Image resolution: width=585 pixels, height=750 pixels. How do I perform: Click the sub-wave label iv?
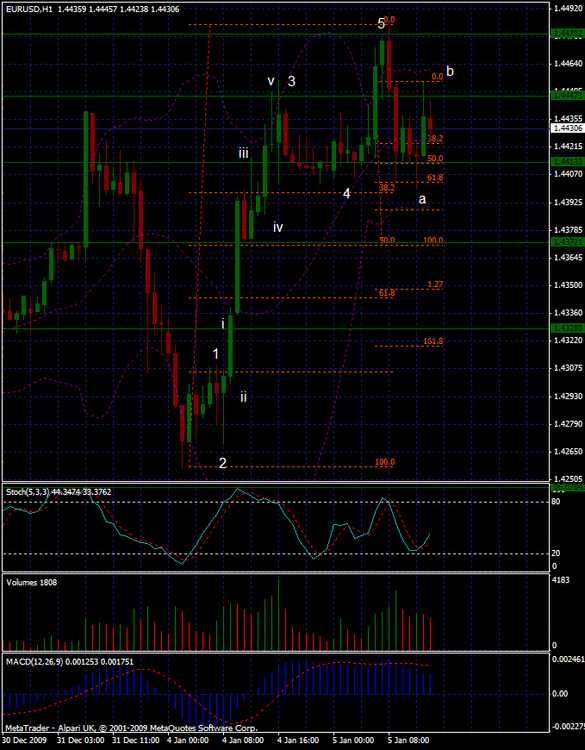[278, 227]
